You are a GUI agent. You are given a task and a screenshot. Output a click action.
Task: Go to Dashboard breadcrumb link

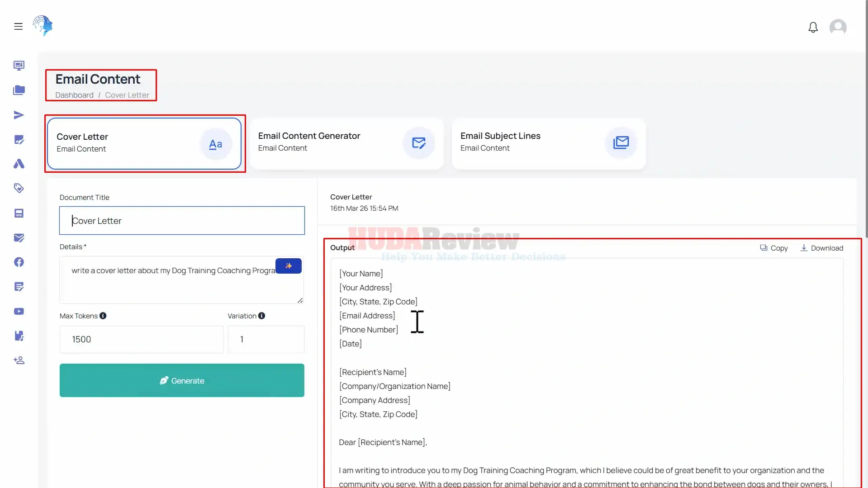coord(74,95)
